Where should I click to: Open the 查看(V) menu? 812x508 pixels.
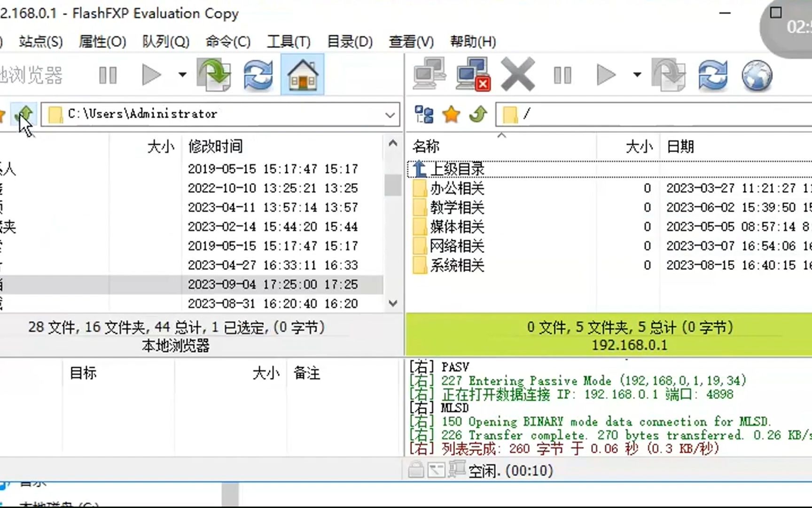coord(410,42)
